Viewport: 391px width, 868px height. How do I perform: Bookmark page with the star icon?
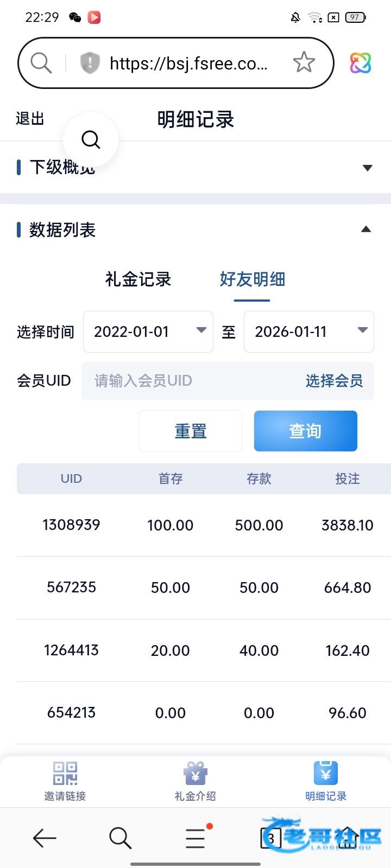tap(304, 63)
